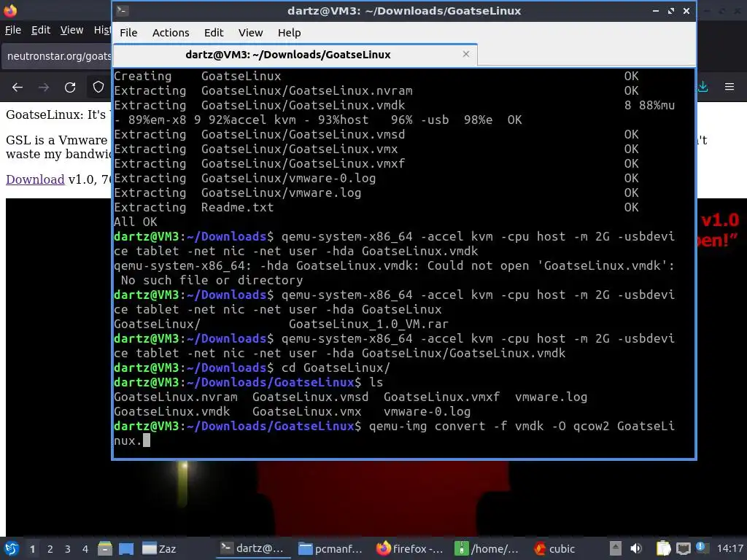The height and width of the screenshot is (560, 747).
Task: Select the neutronstar.org tab in Firefox
Action: [57, 56]
